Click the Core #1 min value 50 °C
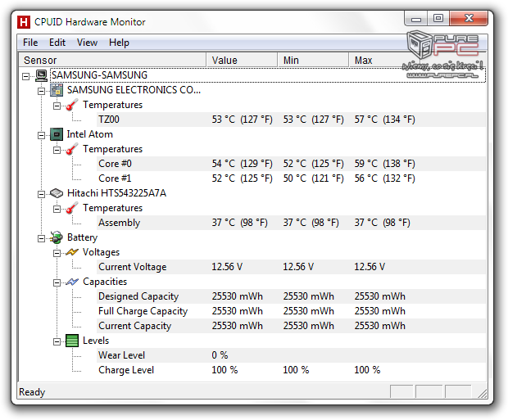This screenshot has width=508, height=420. click(313, 178)
